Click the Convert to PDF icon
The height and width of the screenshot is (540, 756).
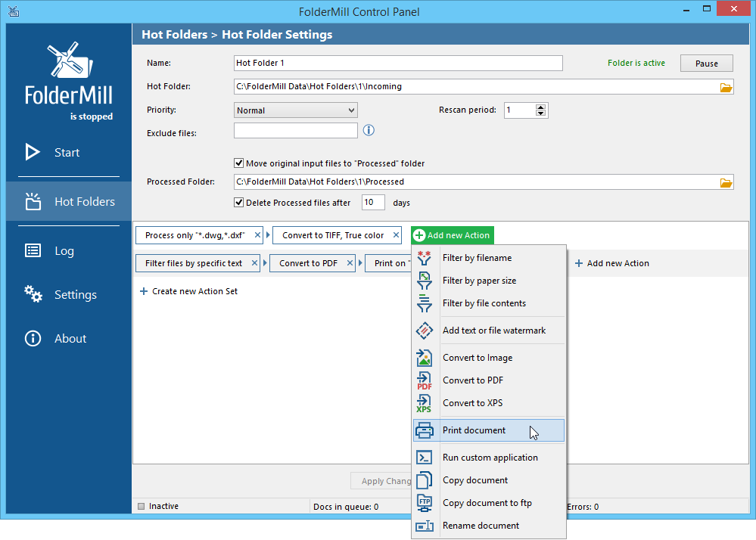point(425,380)
